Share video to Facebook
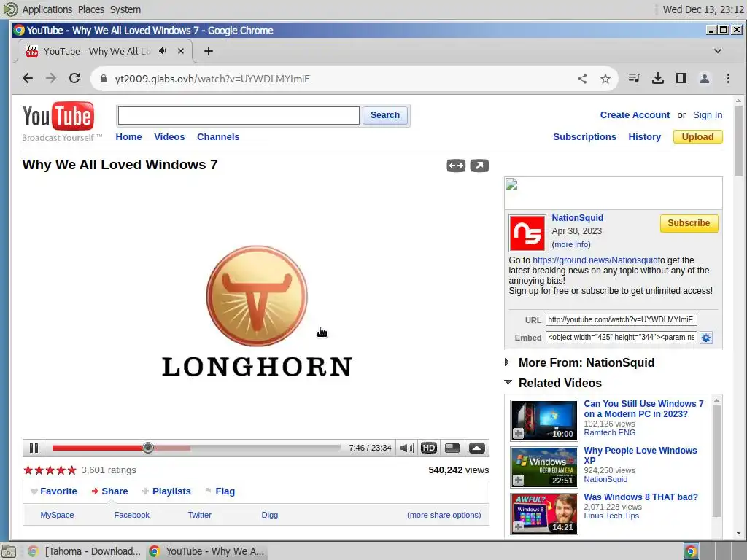The height and width of the screenshot is (560, 747). [x=131, y=516]
